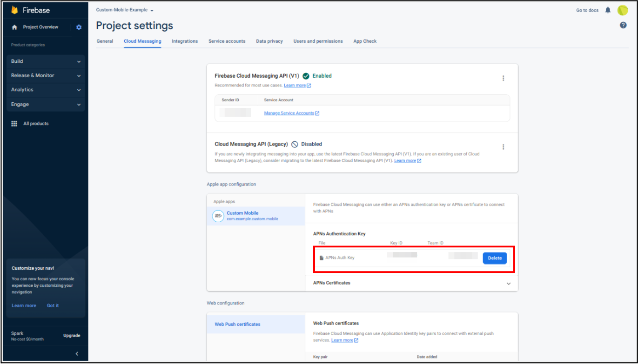Click Upgrade for the Spark plan
This screenshot has height=364, width=638.
[72, 336]
